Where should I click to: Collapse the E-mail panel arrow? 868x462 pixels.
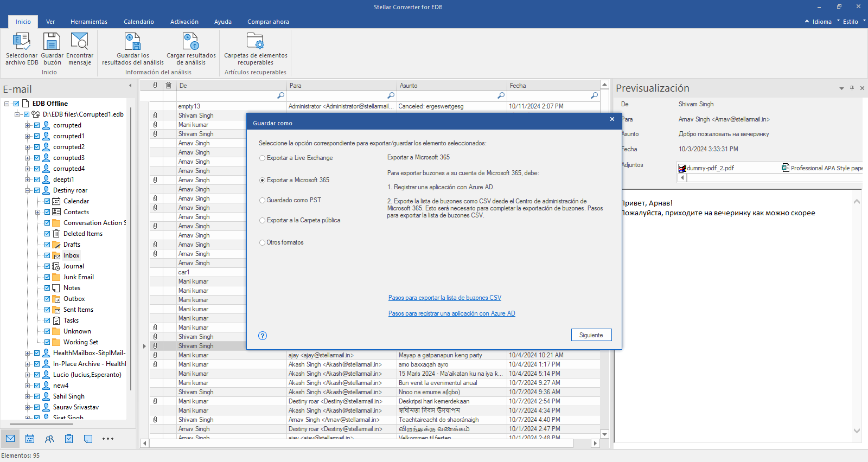pos(130,85)
